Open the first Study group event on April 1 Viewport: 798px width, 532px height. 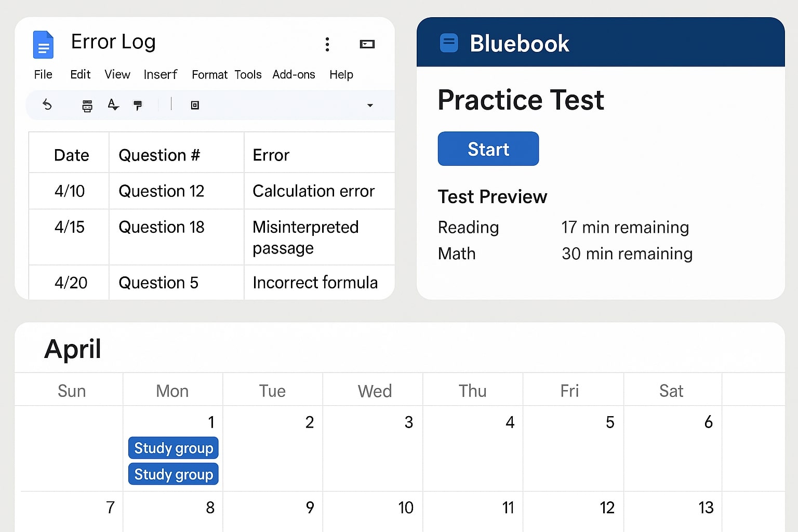174,448
